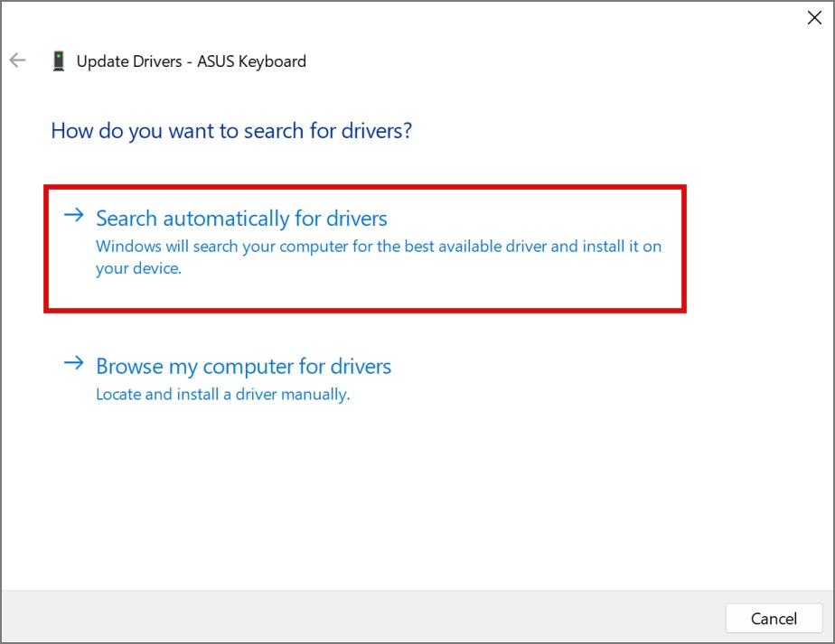835x644 pixels.
Task: Click the ASUS Keyboard device icon
Action: [59, 61]
